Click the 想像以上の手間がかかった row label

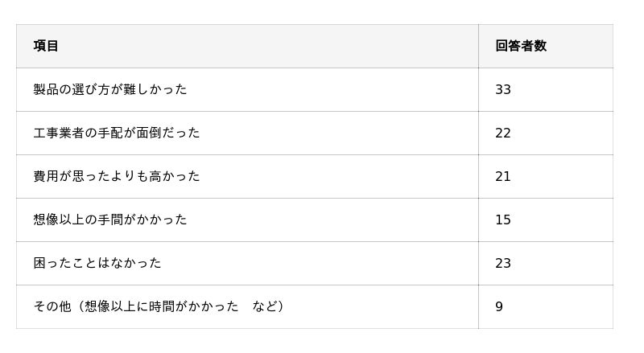[110, 220]
